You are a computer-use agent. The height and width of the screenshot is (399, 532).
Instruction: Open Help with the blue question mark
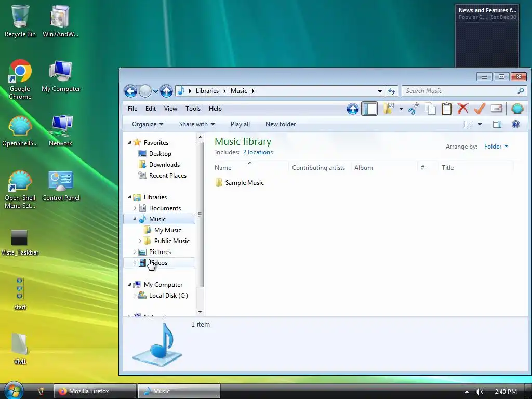tap(516, 124)
